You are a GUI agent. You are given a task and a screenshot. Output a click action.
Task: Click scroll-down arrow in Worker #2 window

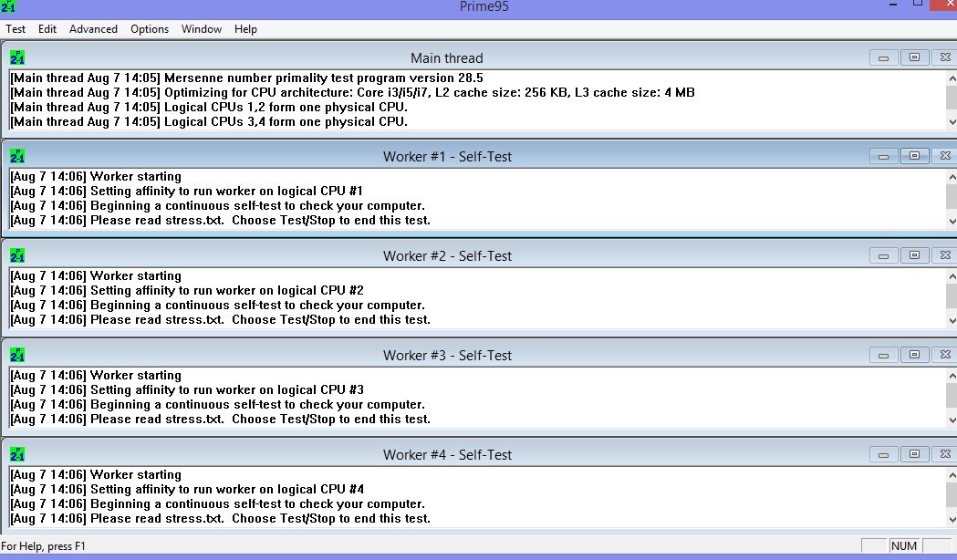click(x=952, y=320)
